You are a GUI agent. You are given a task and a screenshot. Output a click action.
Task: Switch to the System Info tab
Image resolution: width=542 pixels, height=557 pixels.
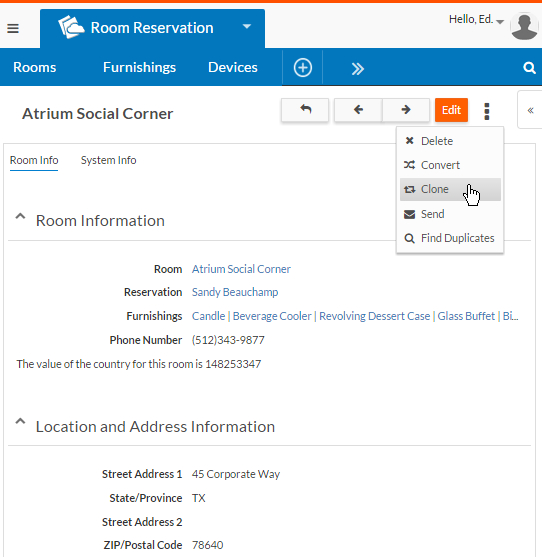click(x=108, y=160)
